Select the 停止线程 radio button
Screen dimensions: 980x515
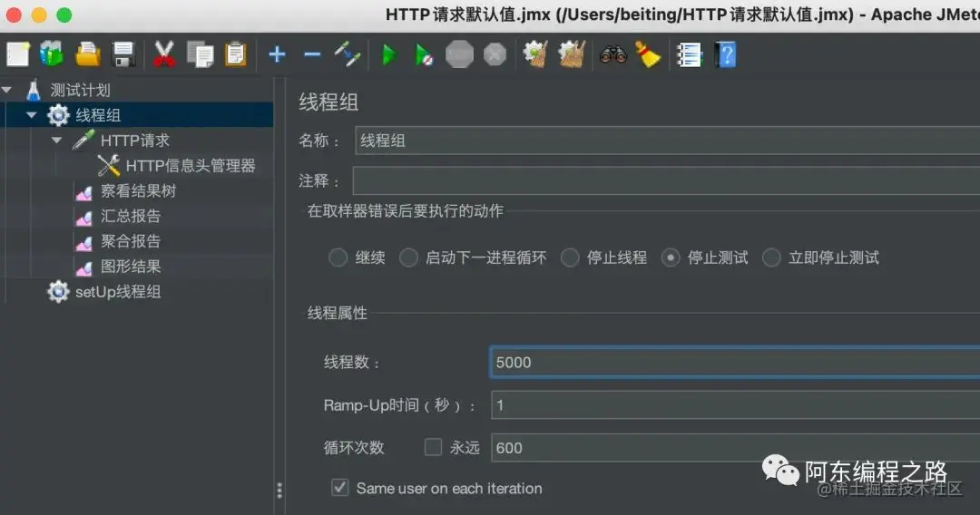pos(569,257)
